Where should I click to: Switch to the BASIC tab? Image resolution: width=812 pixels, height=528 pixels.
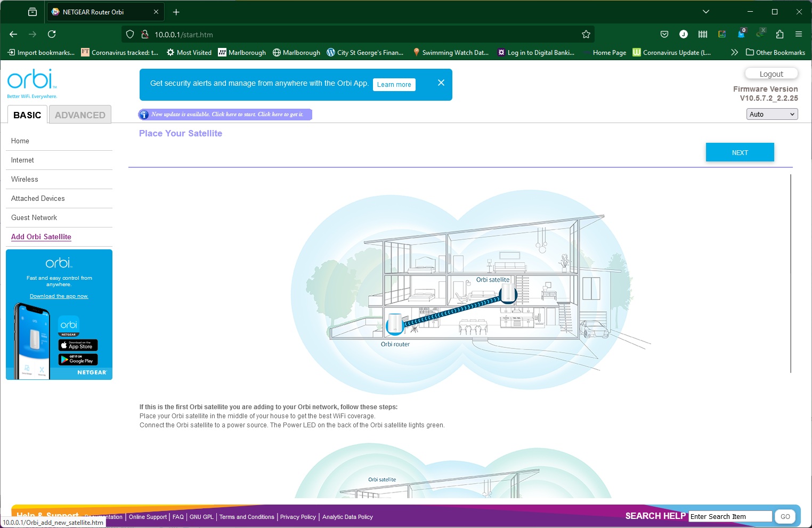point(27,115)
